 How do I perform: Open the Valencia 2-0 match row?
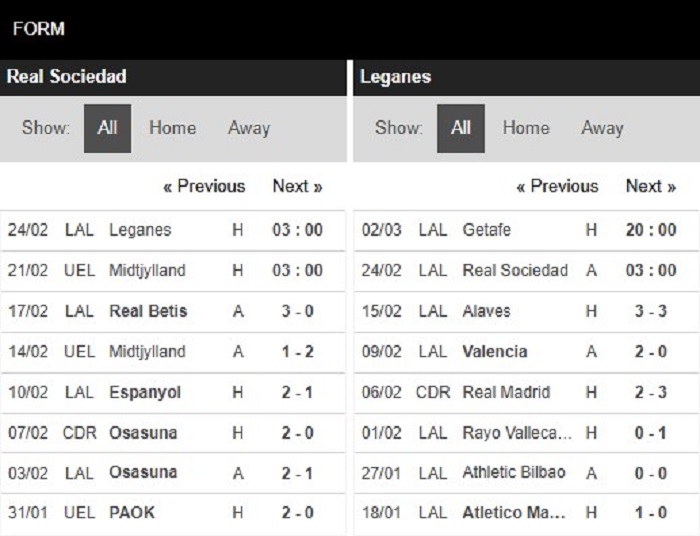(526, 352)
